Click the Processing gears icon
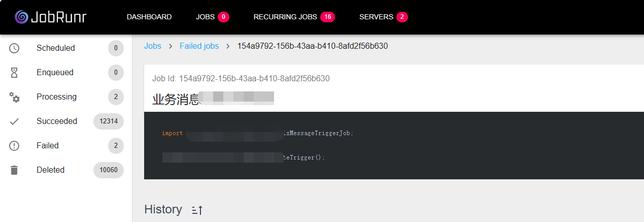Screen dimensions: 644x222 (14, 97)
